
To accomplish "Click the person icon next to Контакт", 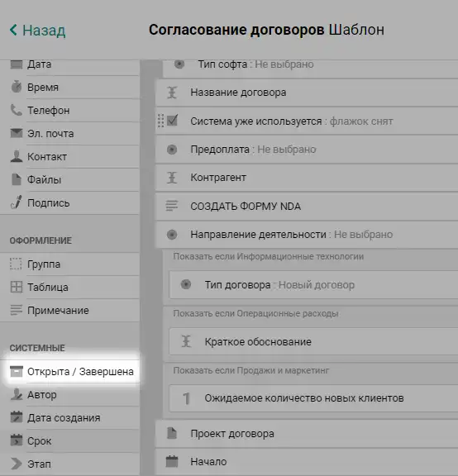I will [17, 156].
